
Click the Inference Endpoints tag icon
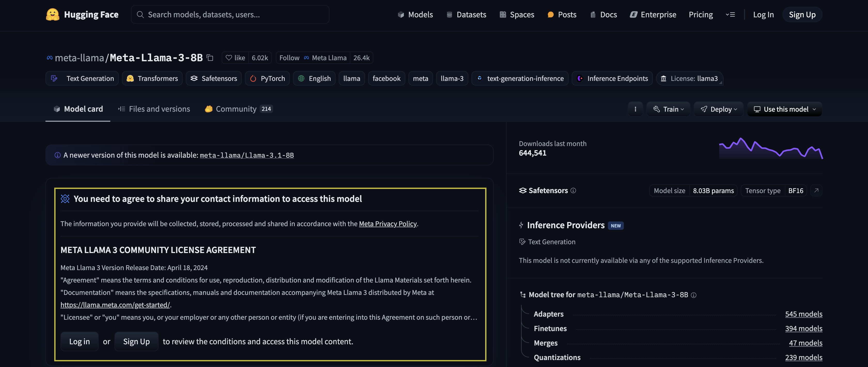coord(580,79)
